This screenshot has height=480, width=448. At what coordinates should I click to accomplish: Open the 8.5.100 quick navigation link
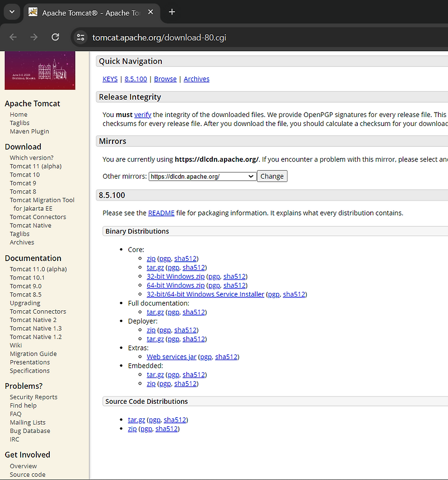pos(136,79)
